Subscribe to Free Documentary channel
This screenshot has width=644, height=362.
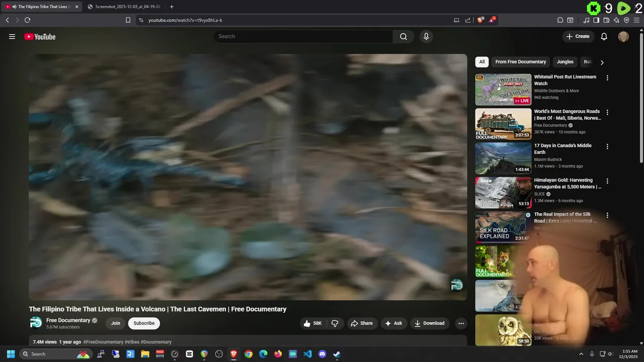144,323
